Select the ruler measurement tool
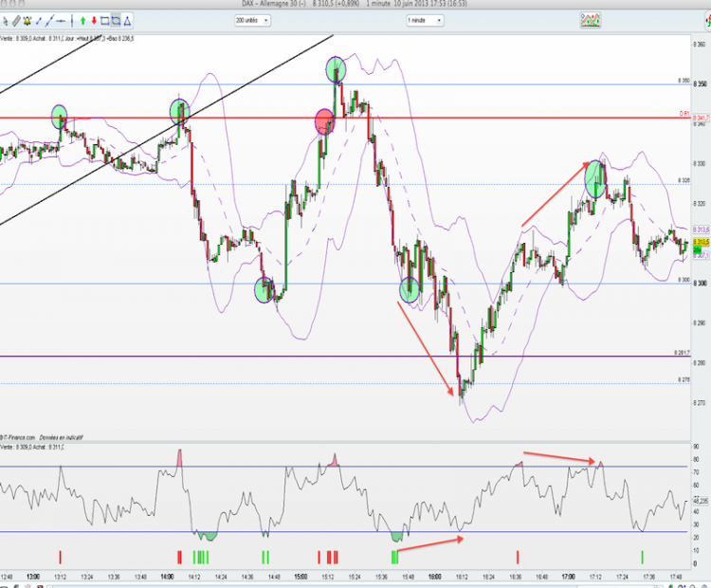711x588 pixels. coord(16,21)
